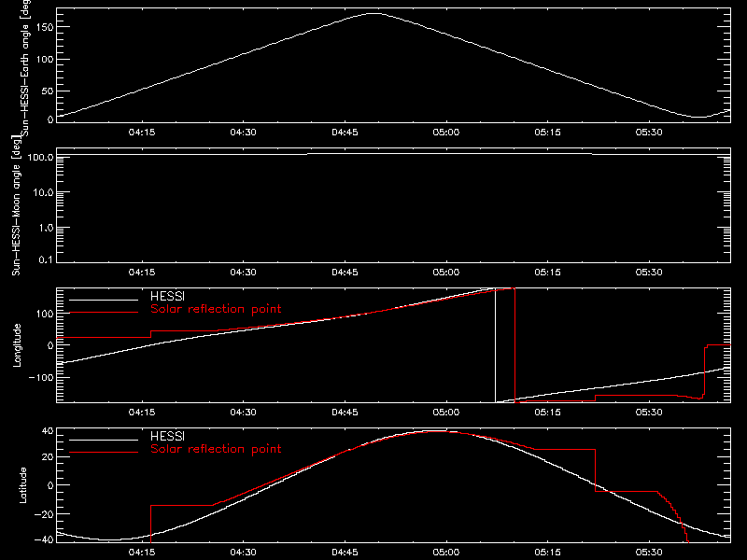
Task: Click 05:15 tick under the Latitude plot
Action: click(547, 553)
